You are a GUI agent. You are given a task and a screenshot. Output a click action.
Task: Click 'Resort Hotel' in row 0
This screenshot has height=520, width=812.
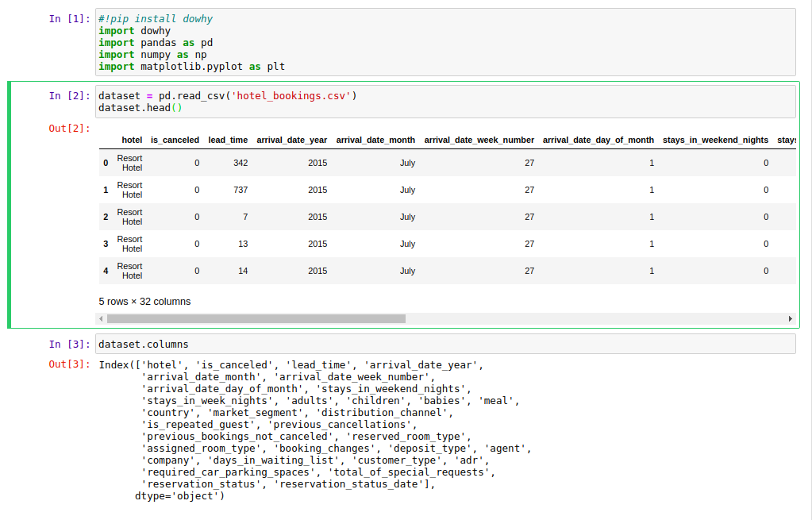[129, 163]
